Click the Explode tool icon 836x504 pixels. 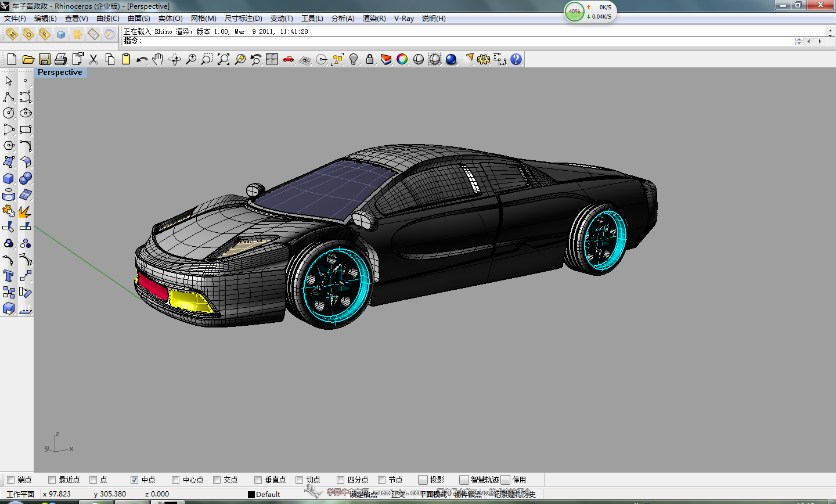tap(25, 211)
